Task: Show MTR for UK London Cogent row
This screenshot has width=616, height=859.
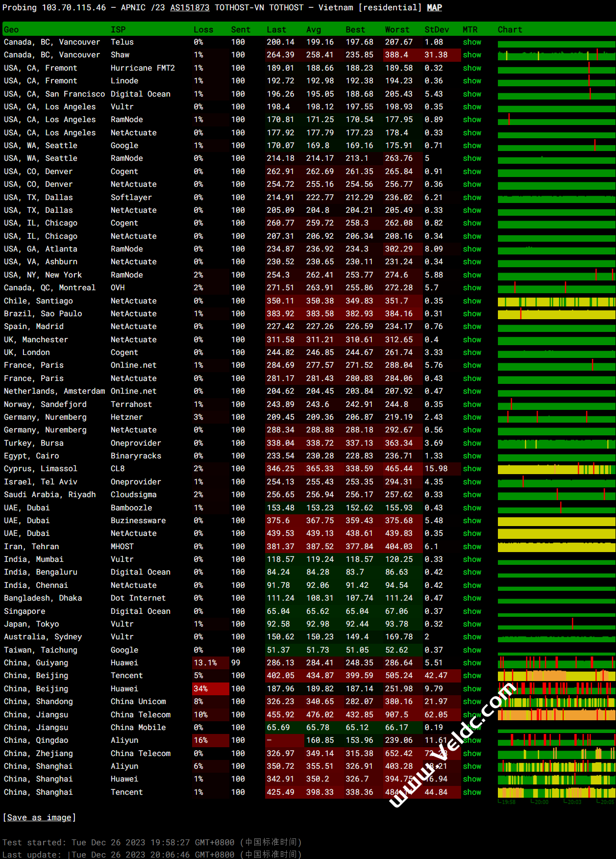Action: tap(472, 353)
